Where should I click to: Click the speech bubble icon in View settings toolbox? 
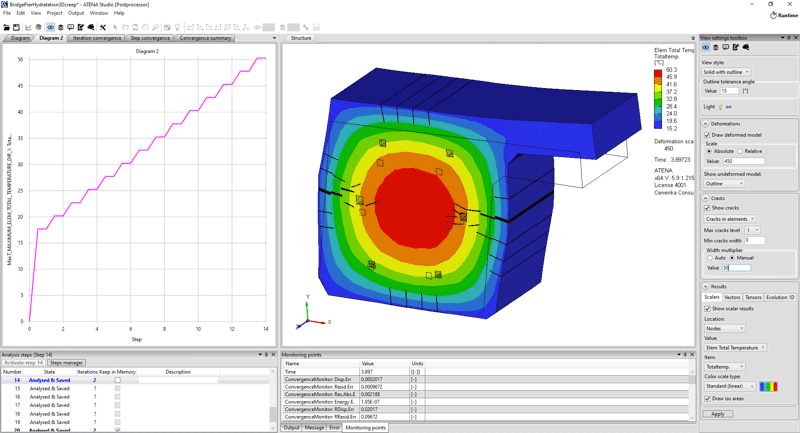pos(726,47)
